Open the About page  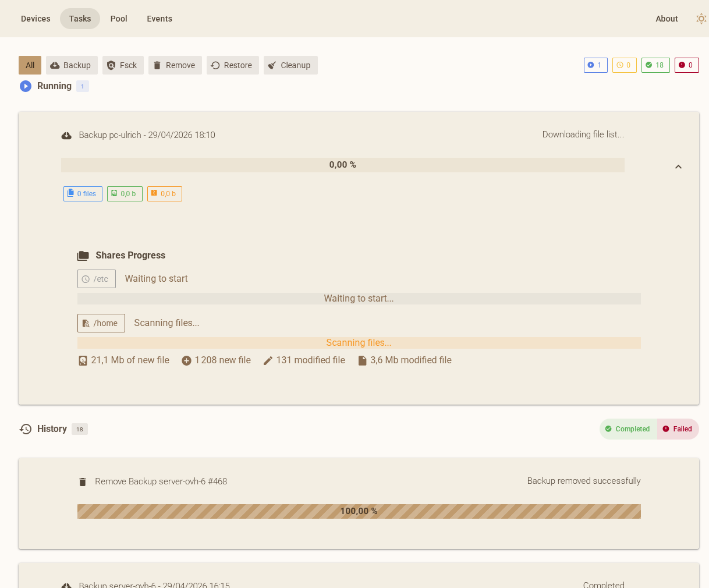coord(667,19)
